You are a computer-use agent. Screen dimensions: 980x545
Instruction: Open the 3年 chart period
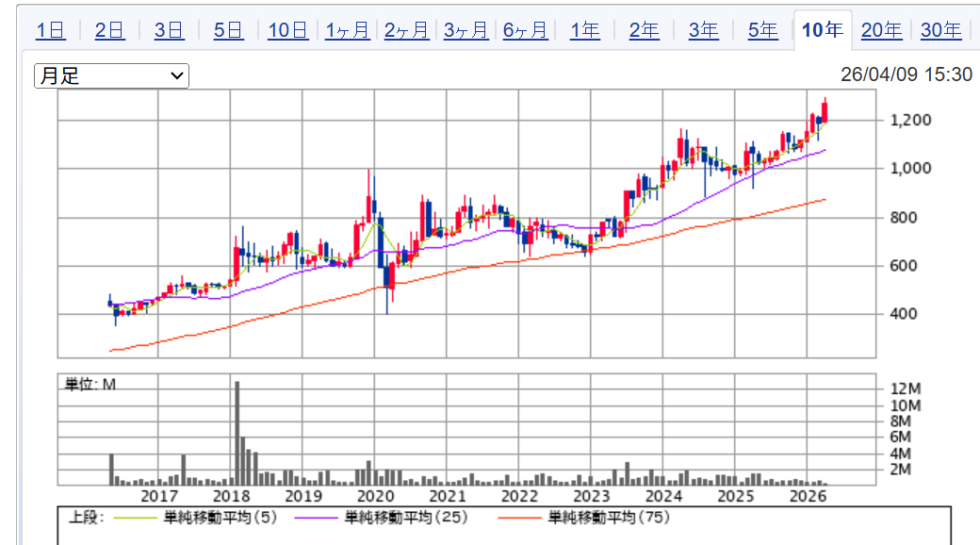pos(703,30)
